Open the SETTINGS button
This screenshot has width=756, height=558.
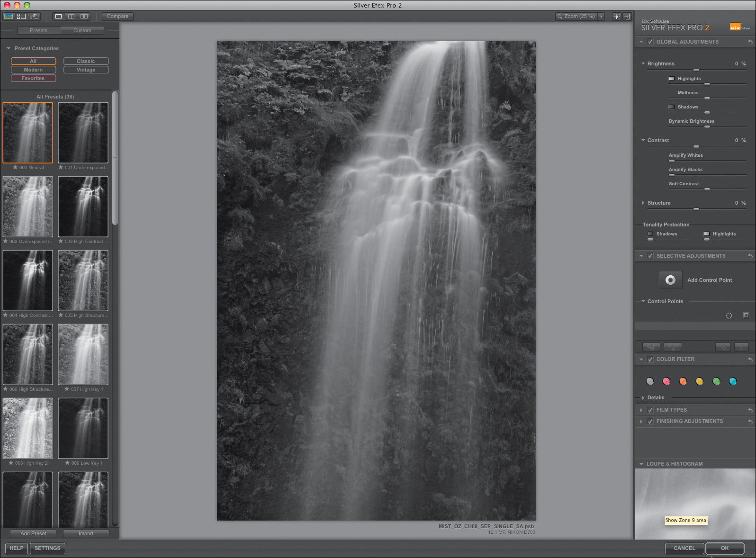coord(47,548)
